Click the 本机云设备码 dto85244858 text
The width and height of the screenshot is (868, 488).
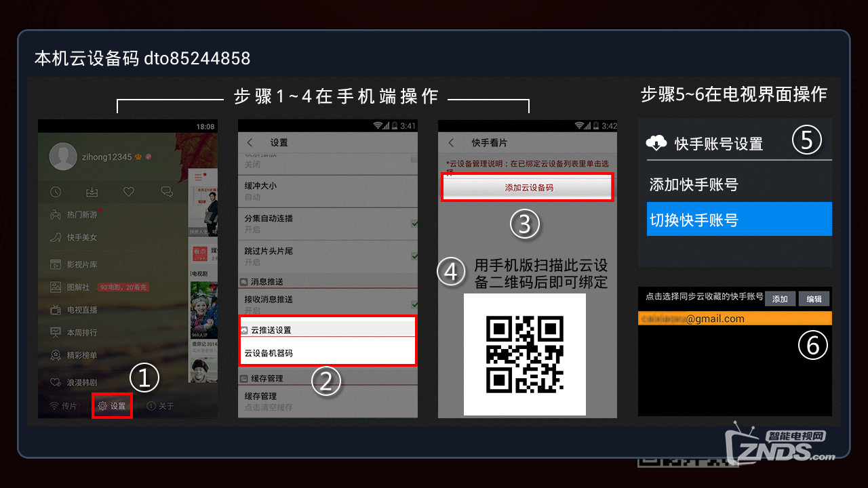[x=142, y=59]
